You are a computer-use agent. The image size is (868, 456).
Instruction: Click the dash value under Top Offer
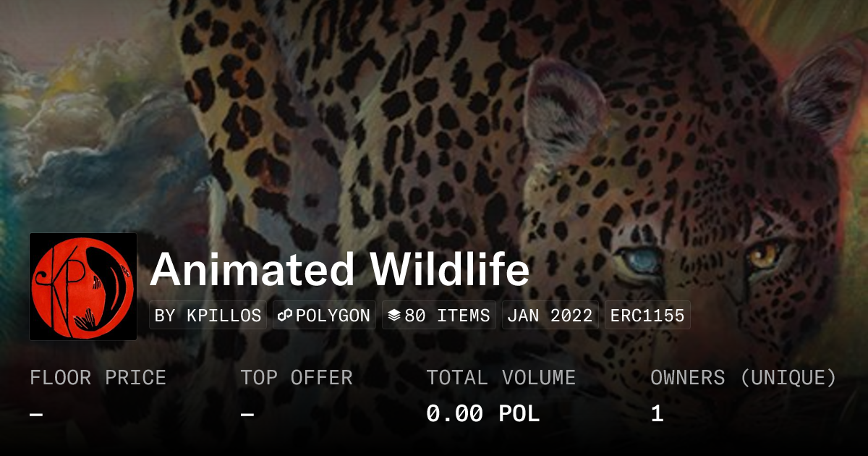[247, 414]
